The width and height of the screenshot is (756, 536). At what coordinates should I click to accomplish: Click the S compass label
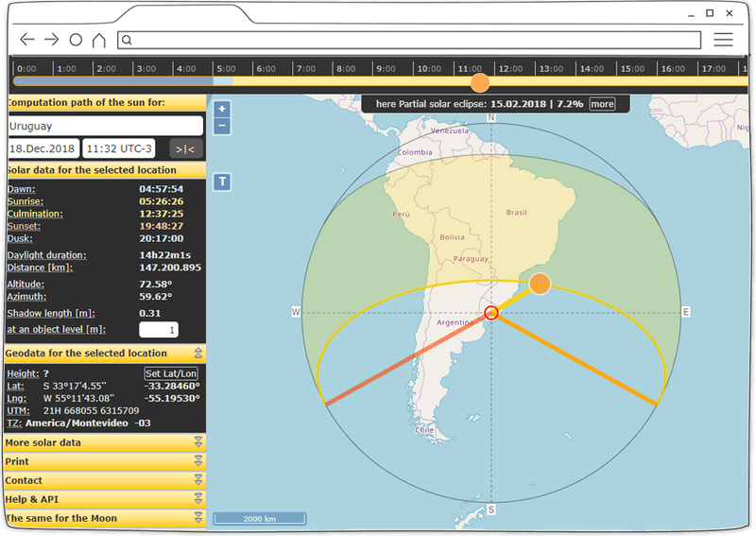coord(491,510)
